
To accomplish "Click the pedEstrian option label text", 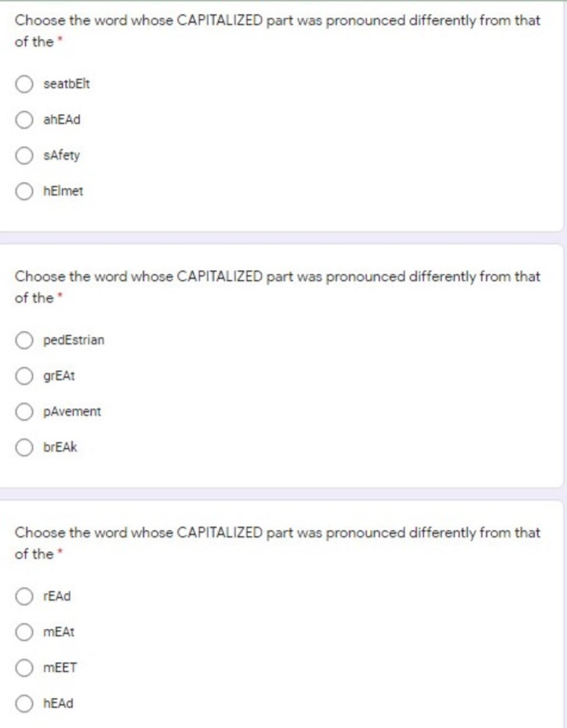I will click(x=74, y=340).
